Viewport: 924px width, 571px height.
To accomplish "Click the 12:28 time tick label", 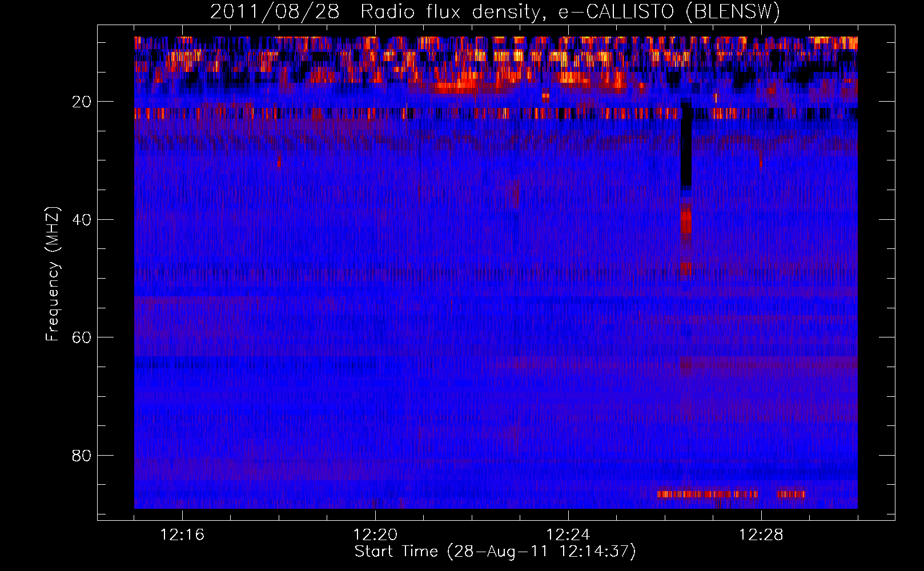I will (x=761, y=535).
